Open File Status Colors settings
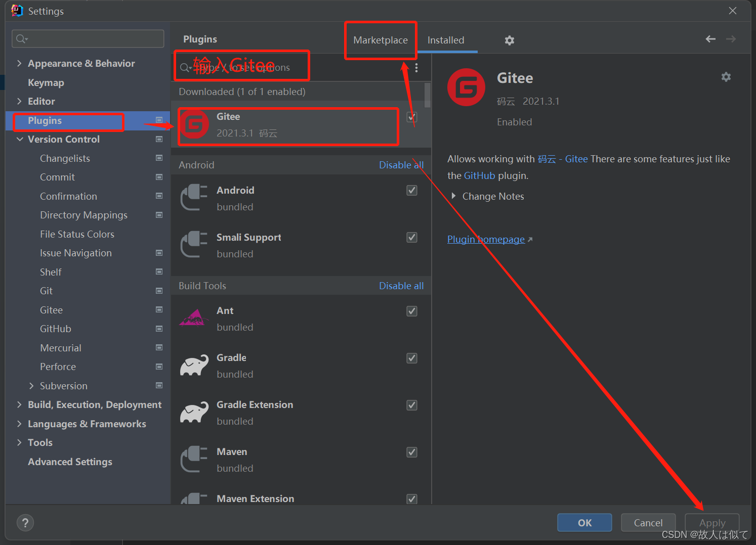This screenshot has width=756, height=545. [x=77, y=234]
